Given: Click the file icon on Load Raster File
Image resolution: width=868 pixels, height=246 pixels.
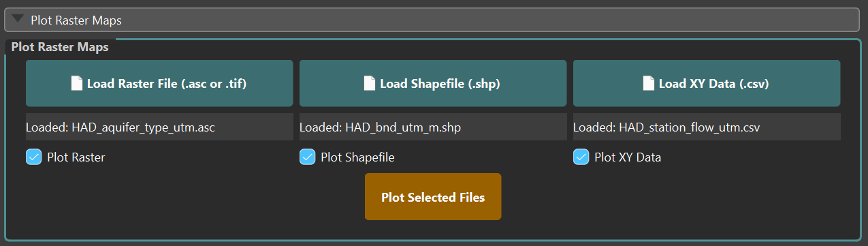Looking at the screenshot, I should pos(77,84).
